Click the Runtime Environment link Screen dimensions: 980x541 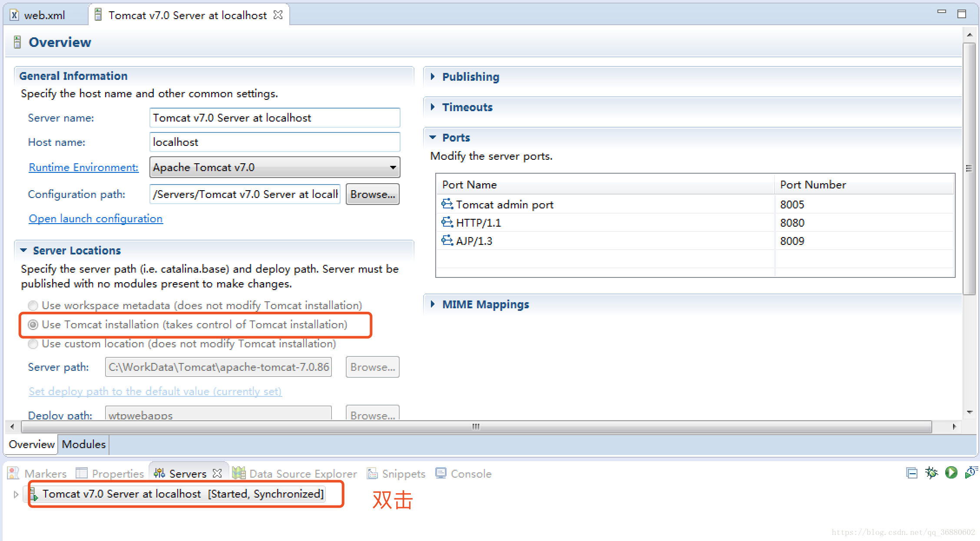pos(83,167)
